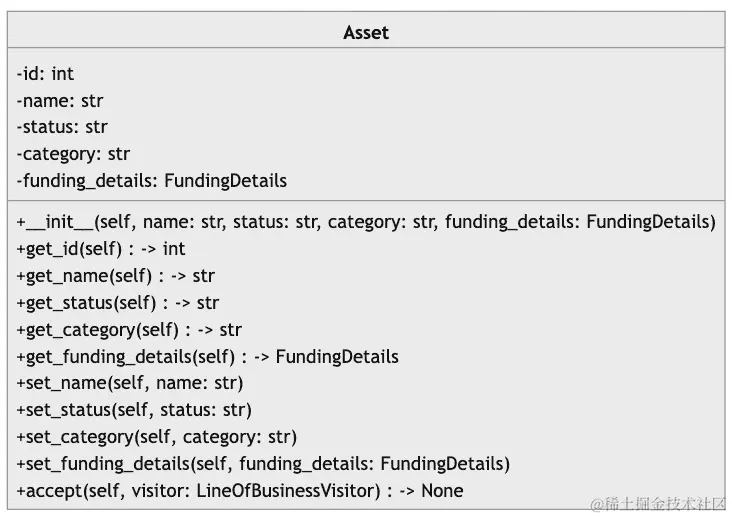Click the FundingDetails return type in get_funding_details
732x518 pixels.
pyautogui.click(x=337, y=357)
